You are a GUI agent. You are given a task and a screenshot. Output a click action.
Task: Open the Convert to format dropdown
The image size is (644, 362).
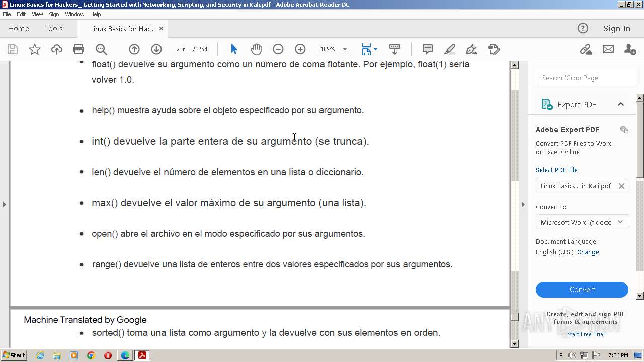tap(582, 222)
